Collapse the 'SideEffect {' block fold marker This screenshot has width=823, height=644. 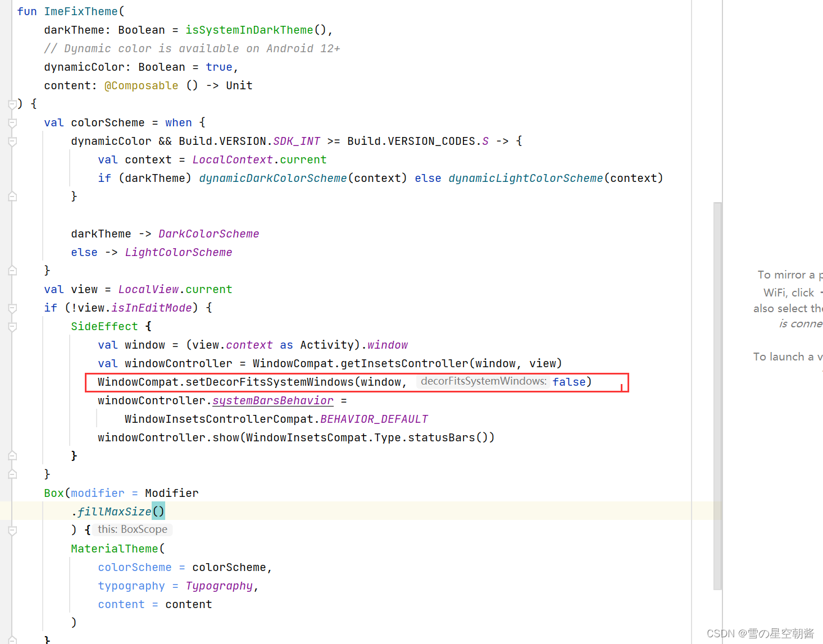point(12,326)
